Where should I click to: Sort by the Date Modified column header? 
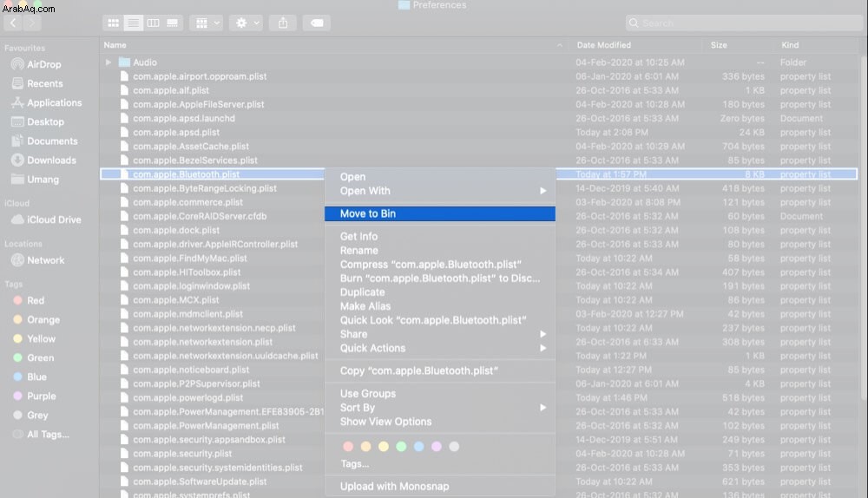click(603, 45)
